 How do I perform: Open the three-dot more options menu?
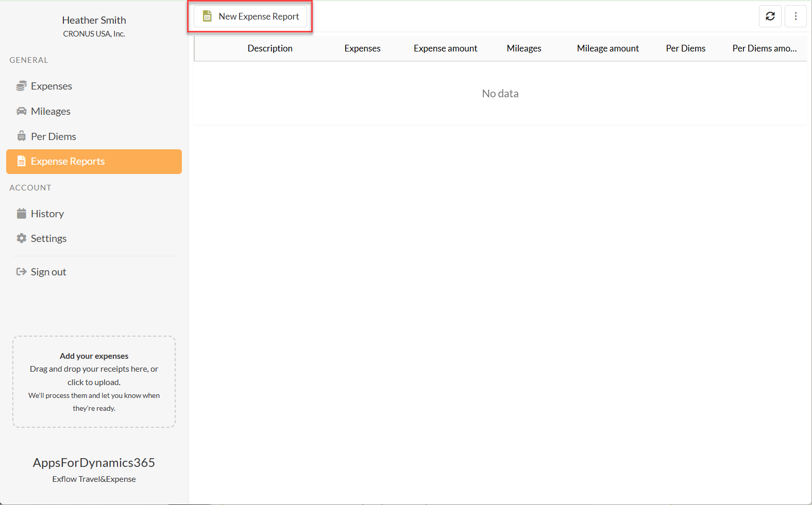pos(796,16)
